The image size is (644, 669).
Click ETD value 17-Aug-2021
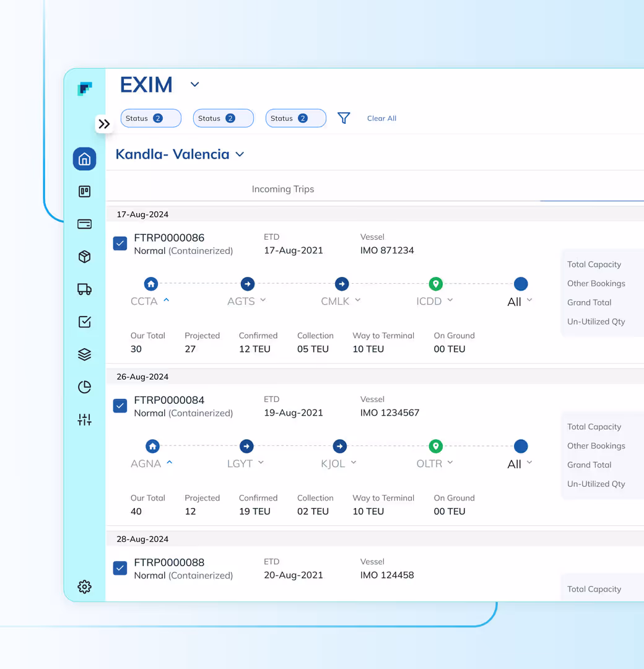click(x=294, y=250)
